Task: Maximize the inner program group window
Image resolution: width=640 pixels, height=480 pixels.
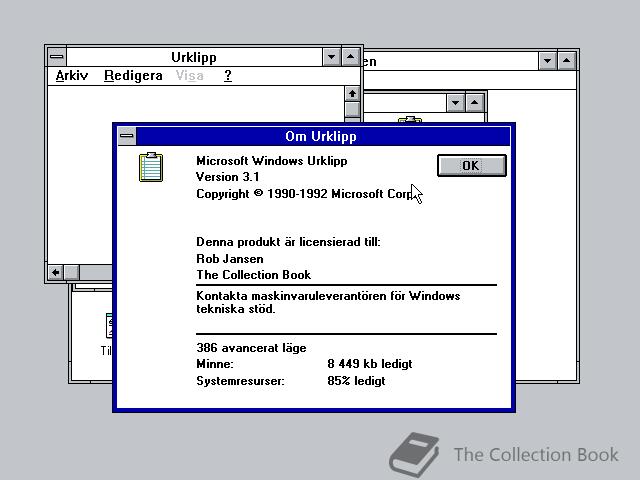Action: [x=474, y=102]
